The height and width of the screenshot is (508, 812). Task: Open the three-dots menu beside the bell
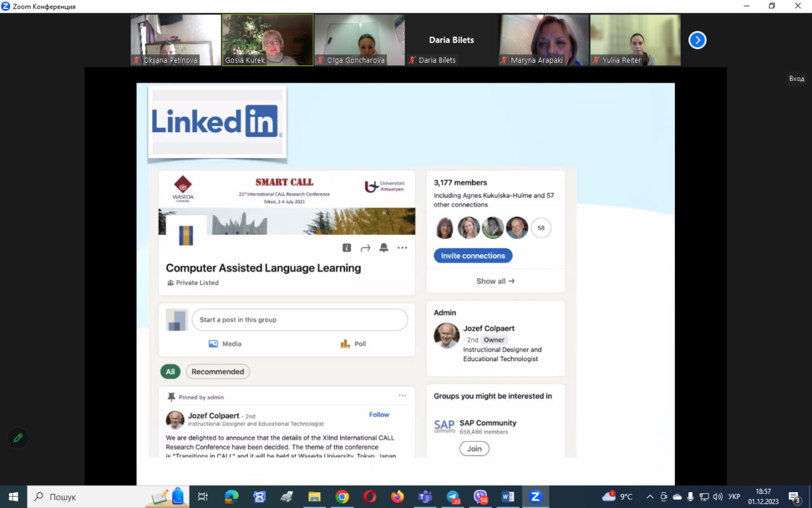(402, 248)
